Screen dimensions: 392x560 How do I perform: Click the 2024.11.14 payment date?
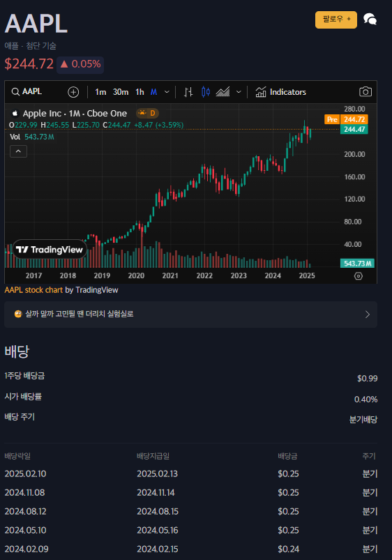coord(156,493)
